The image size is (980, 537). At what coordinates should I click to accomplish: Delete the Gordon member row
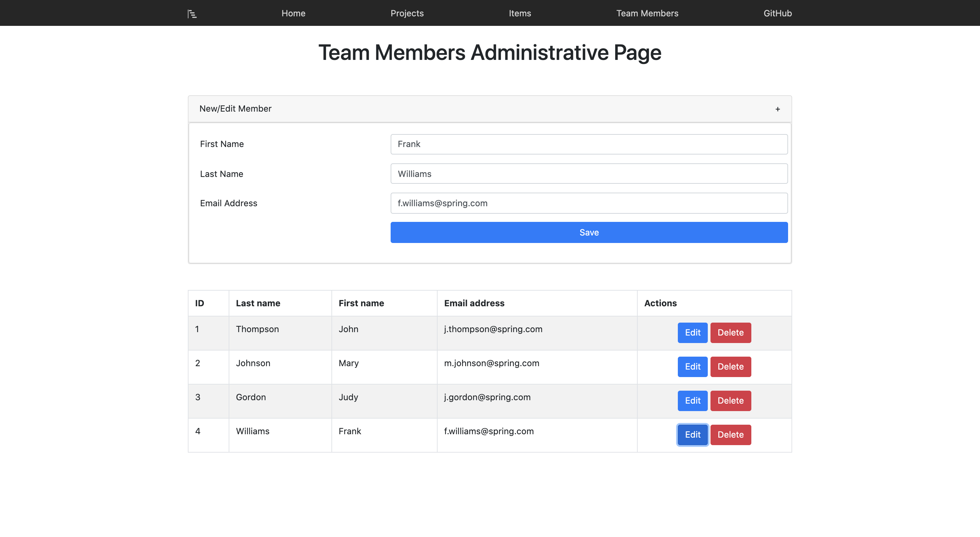(730, 401)
